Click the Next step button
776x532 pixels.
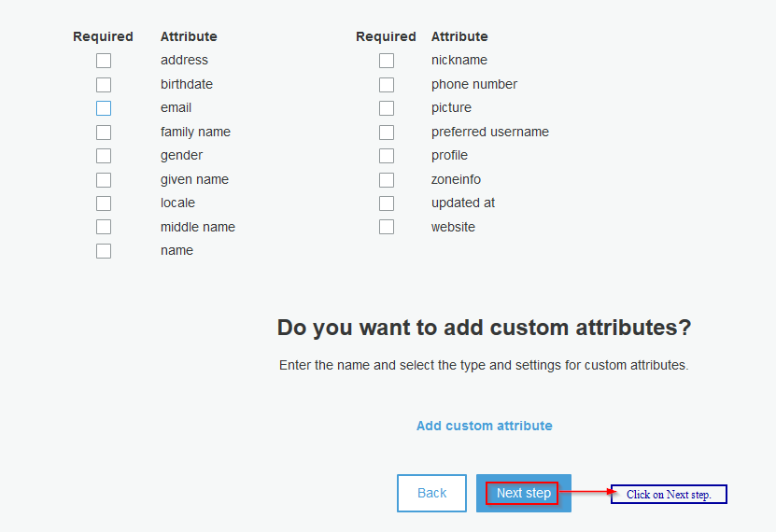523,493
